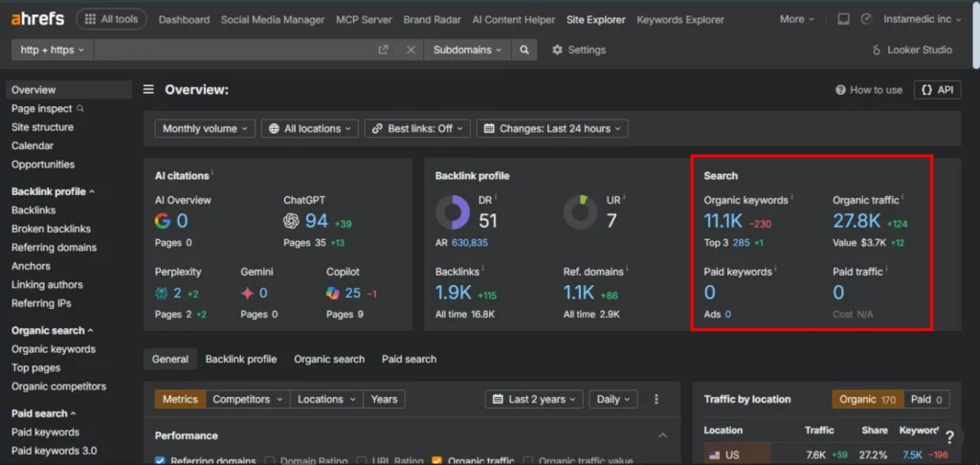Switch to the General tab
Image resolution: width=980 pixels, height=465 pixels.
pos(170,360)
